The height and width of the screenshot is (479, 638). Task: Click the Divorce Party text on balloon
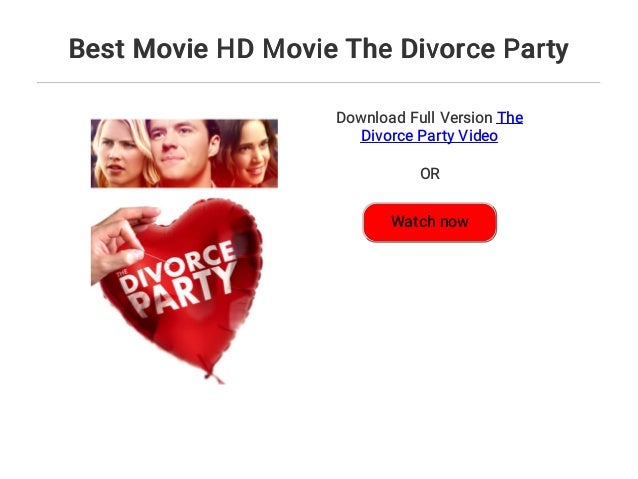tap(179, 279)
